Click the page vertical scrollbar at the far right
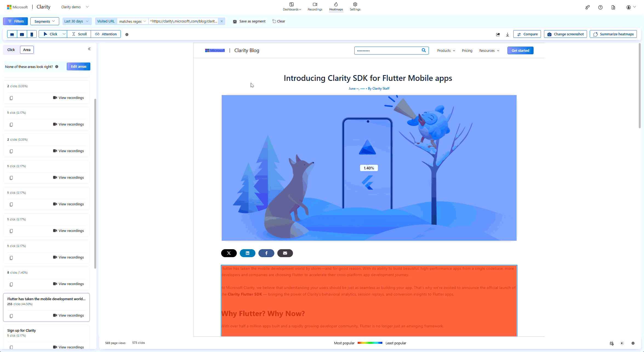Image resolution: width=644 pixels, height=352 pixels. click(x=640, y=86)
